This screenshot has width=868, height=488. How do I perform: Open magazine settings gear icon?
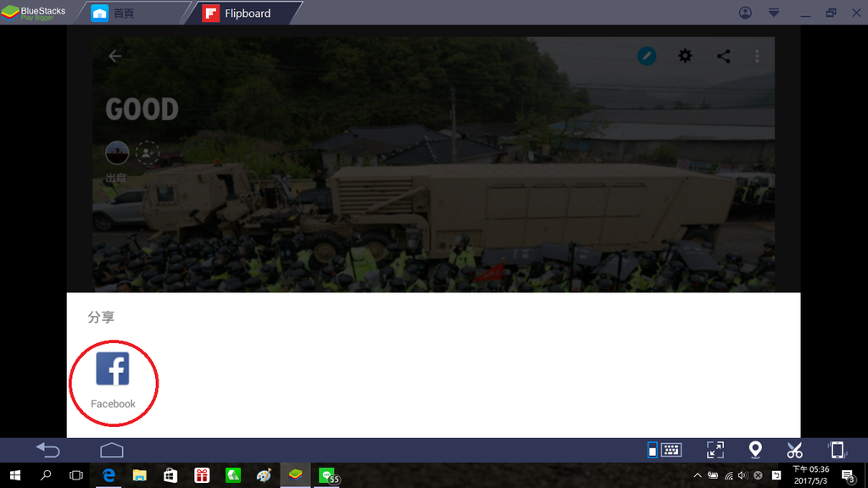pyautogui.click(x=685, y=55)
